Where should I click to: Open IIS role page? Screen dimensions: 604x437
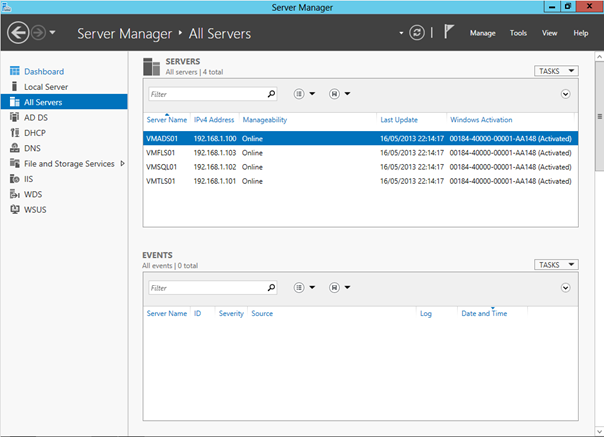click(29, 179)
